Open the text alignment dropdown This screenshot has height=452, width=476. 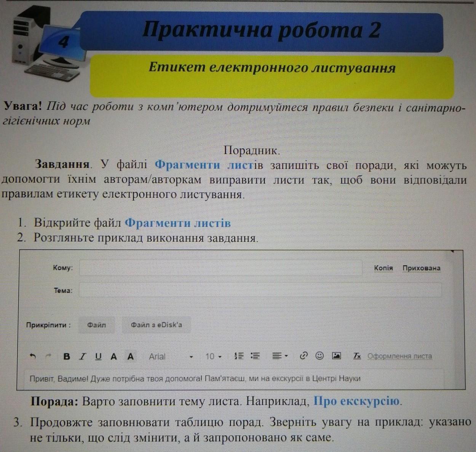[280, 356]
